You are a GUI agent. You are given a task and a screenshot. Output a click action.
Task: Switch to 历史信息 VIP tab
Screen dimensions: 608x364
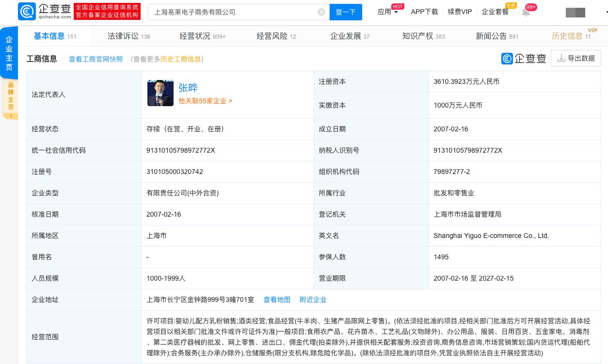tap(571, 36)
